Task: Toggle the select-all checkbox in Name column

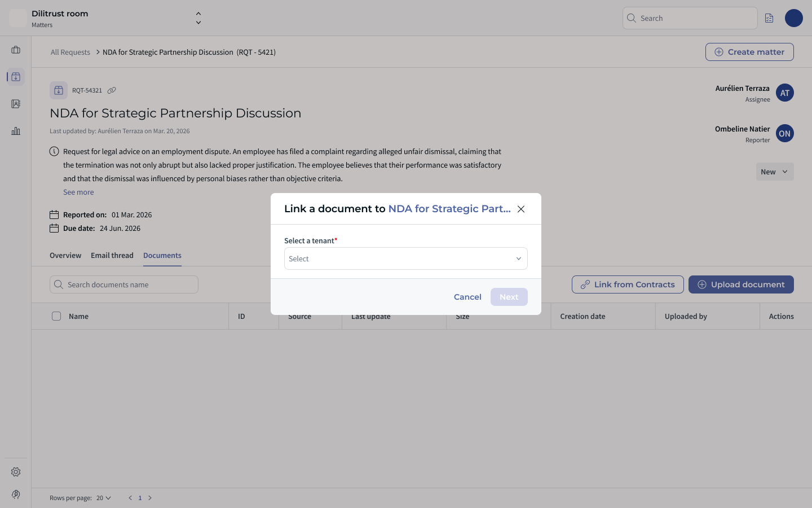Action: coord(56,316)
